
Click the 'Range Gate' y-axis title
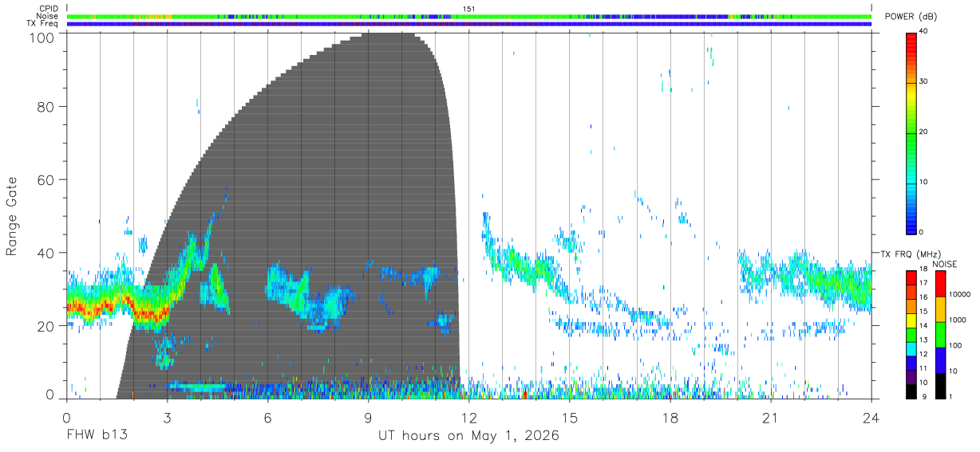coord(12,215)
